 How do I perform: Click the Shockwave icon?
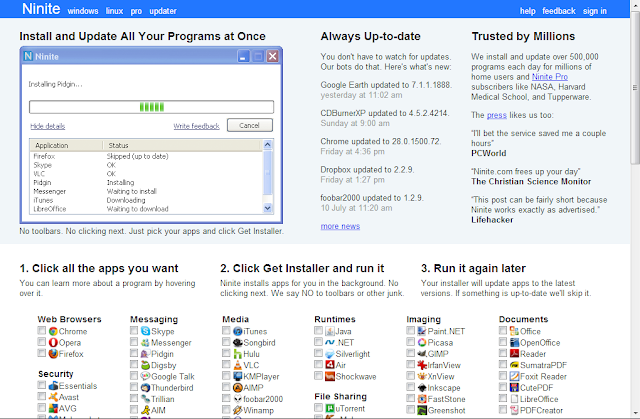330,376
